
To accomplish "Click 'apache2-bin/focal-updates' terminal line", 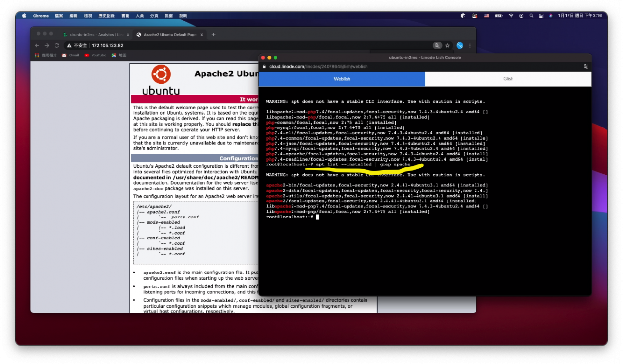I will 376,185.
